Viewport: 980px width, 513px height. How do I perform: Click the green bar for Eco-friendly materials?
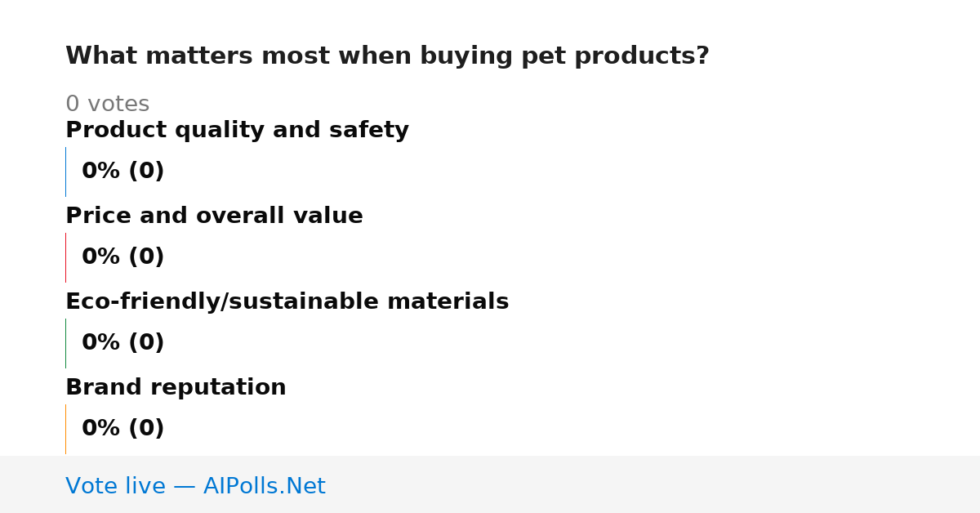coord(65,343)
